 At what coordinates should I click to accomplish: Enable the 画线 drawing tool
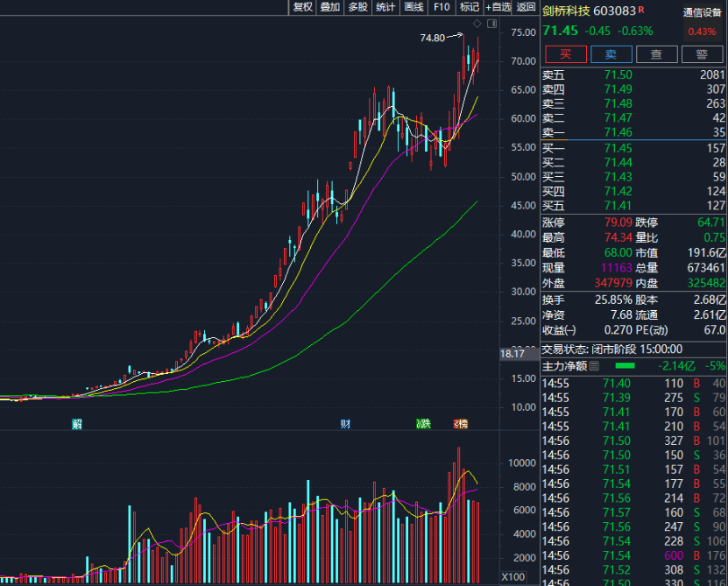tap(413, 7)
